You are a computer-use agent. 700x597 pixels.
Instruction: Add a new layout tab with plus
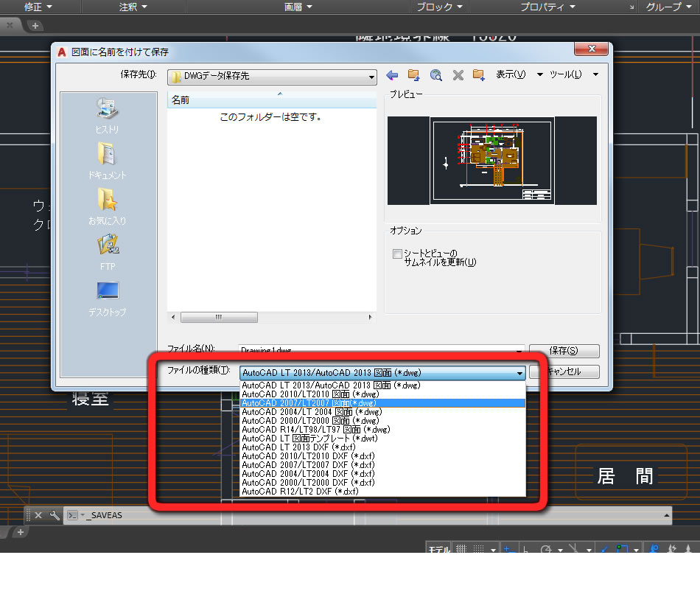click(21, 532)
